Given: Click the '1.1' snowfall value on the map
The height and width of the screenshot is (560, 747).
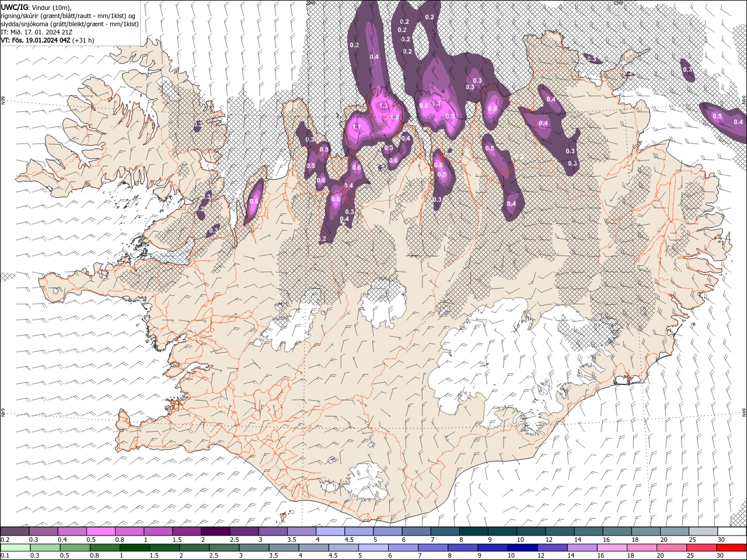Looking at the screenshot, I should (357, 127).
